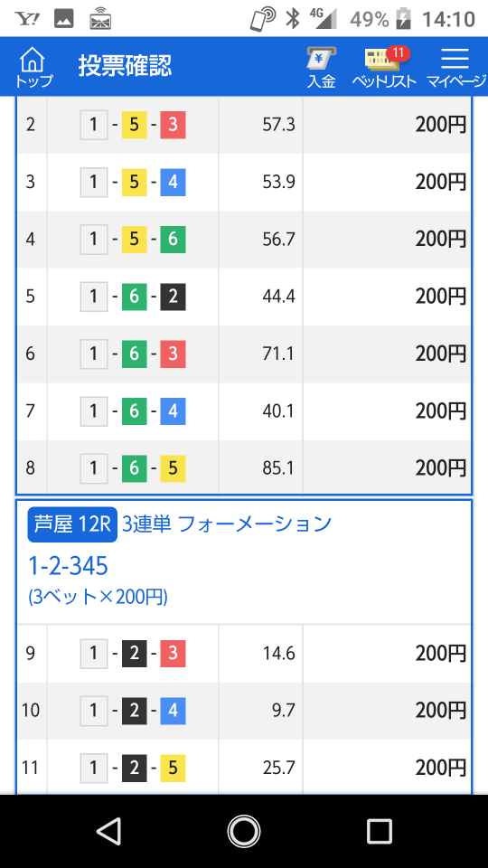
Task: Tap the Android home circle button
Action: pyautogui.click(x=244, y=831)
